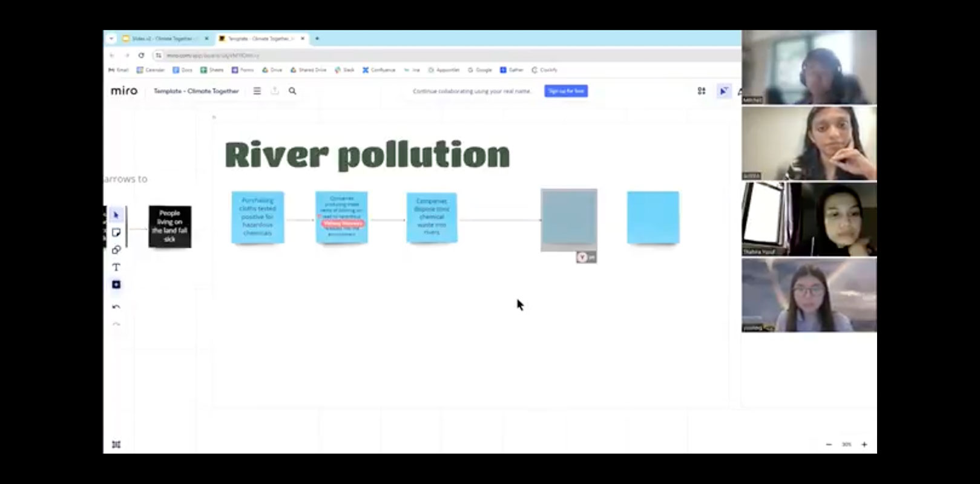Screen dimensions: 980x484
Task: Open Miro board search
Action: pyautogui.click(x=292, y=91)
